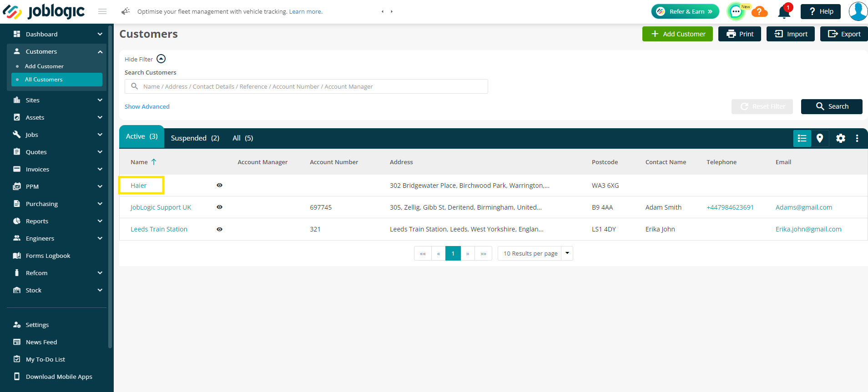This screenshot has width=868, height=392.
Task: Select Add Customer in sidebar submenu
Action: click(44, 66)
